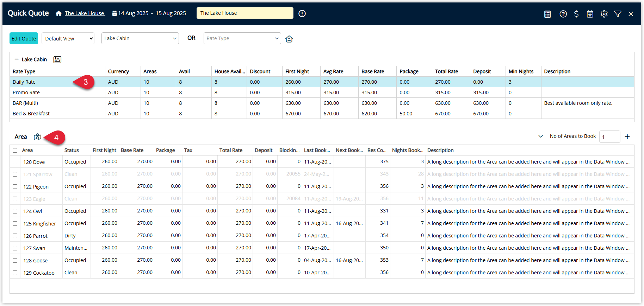
Task: Check the 125 Kingfisher checkbox
Action: pyautogui.click(x=15, y=224)
